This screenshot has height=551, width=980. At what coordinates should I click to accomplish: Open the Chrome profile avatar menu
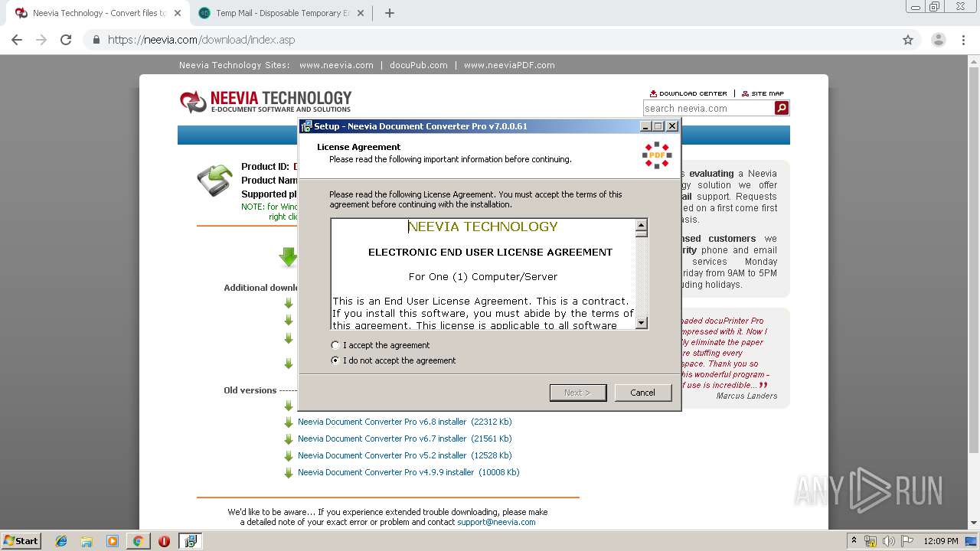[938, 40]
